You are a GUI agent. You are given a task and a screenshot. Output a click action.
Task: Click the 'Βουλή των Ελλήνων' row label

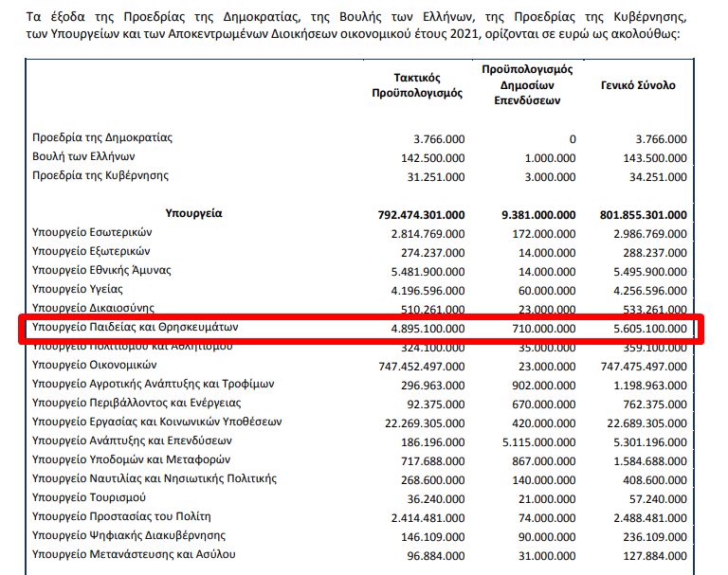click(x=84, y=157)
